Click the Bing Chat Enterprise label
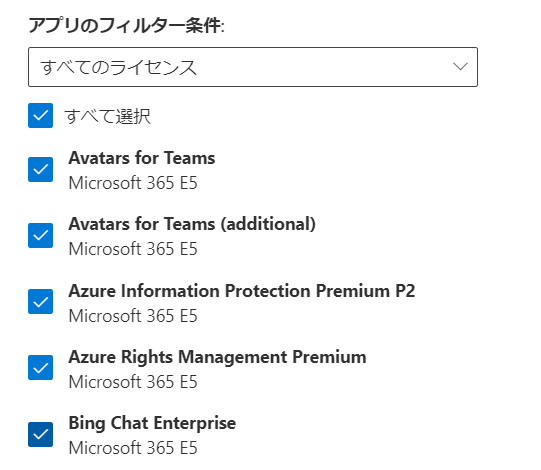This screenshot has height=470, width=541. click(x=152, y=423)
